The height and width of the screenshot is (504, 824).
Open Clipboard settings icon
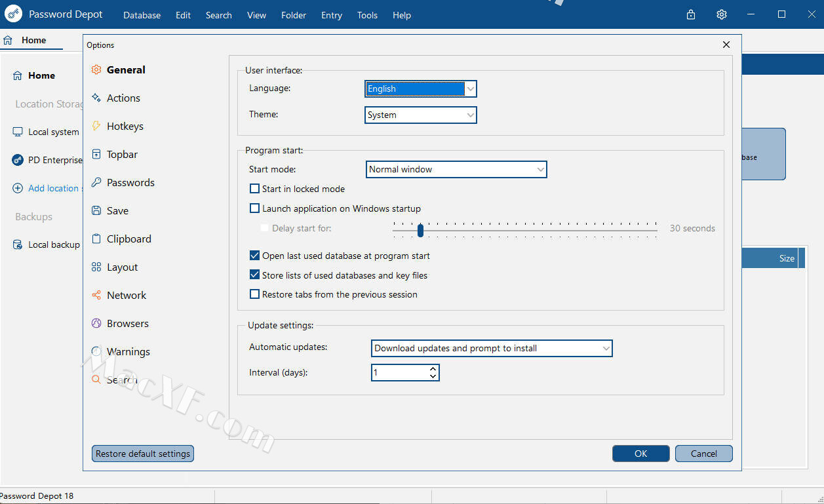pyautogui.click(x=96, y=239)
